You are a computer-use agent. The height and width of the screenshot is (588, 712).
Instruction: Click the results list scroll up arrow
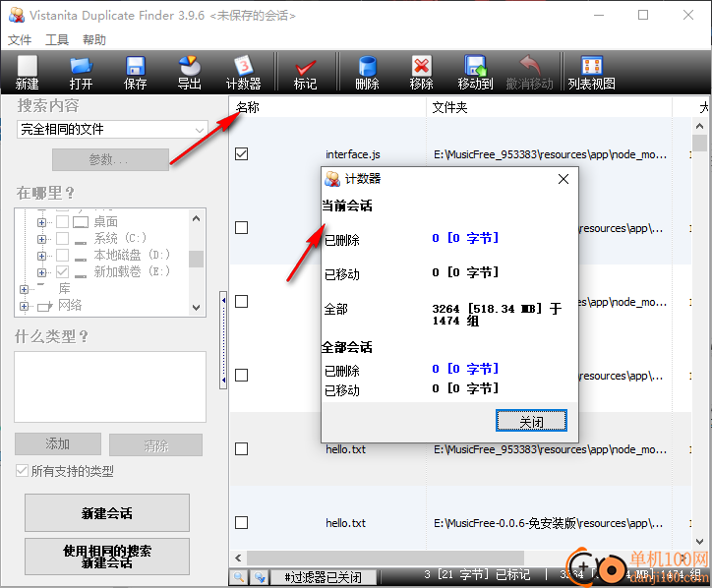[x=700, y=126]
